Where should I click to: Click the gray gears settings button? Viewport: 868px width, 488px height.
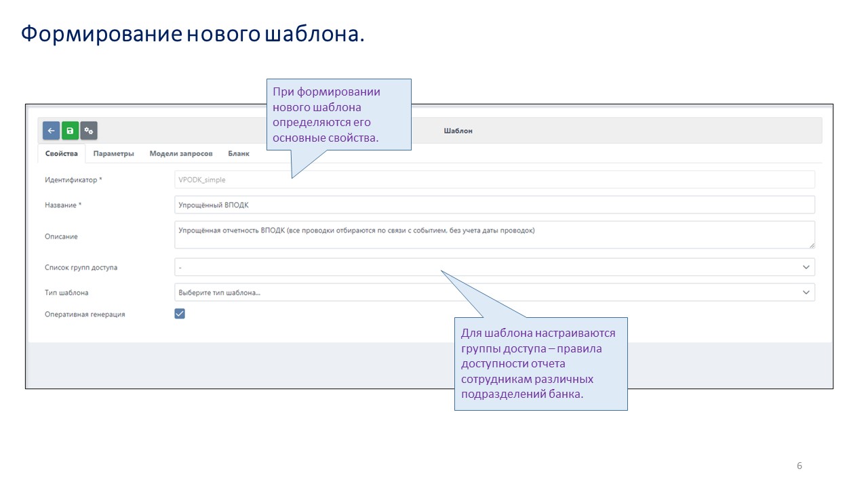pos(89,131)
